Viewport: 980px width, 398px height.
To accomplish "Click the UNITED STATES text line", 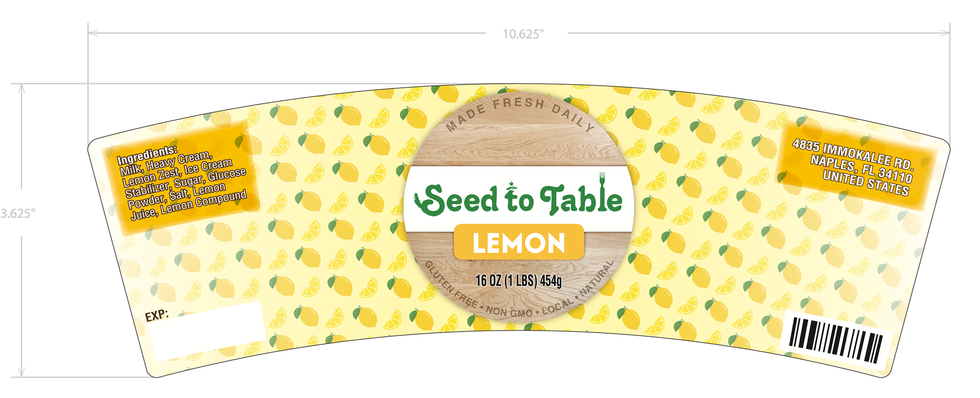I will 866,183.
